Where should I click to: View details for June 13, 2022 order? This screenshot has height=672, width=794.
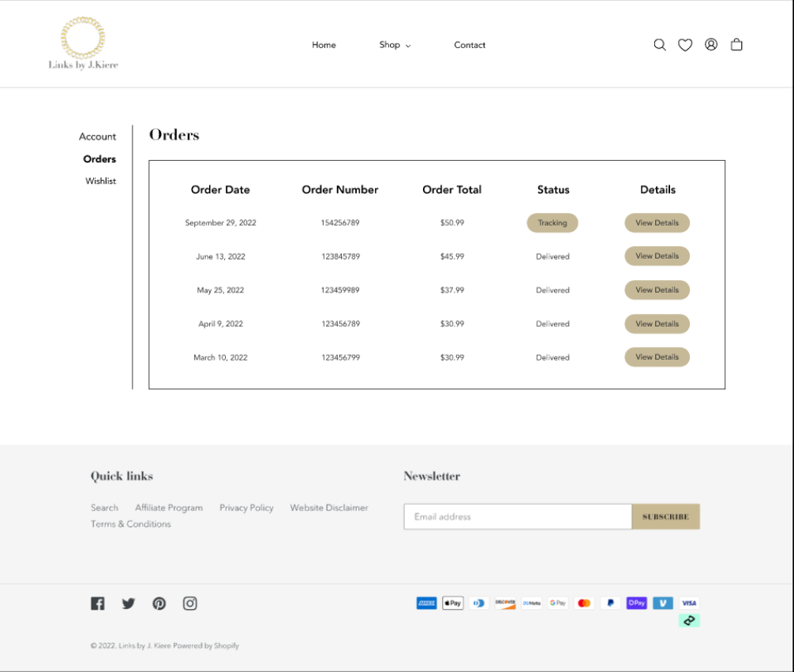tap(657, 256)
